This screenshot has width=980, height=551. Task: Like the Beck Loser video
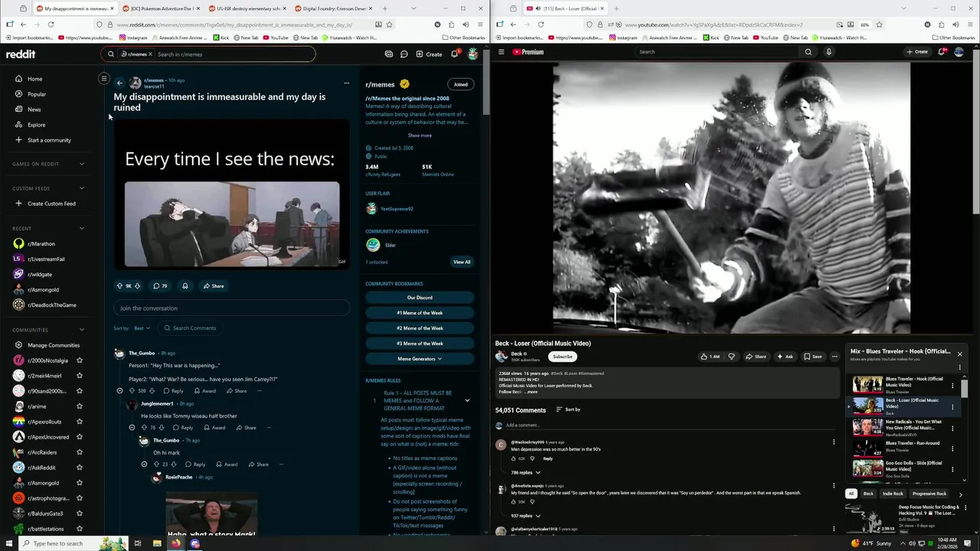point(710,357)
